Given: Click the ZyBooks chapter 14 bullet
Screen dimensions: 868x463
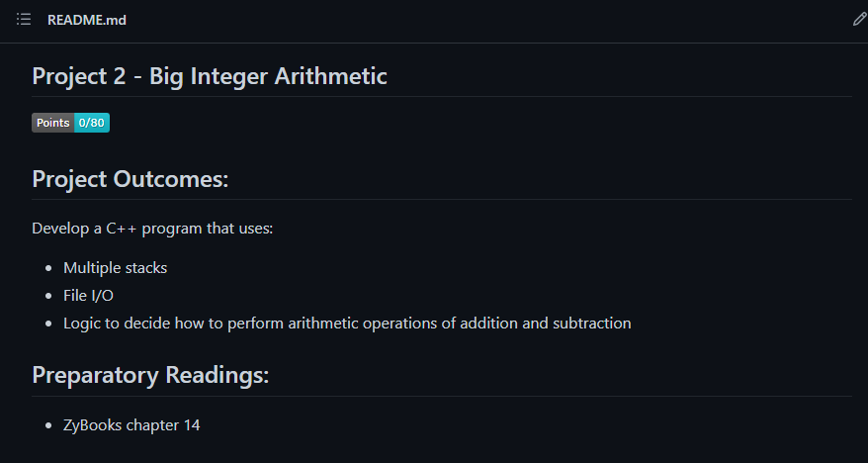Looking at the screenshot, I should 131,425.
